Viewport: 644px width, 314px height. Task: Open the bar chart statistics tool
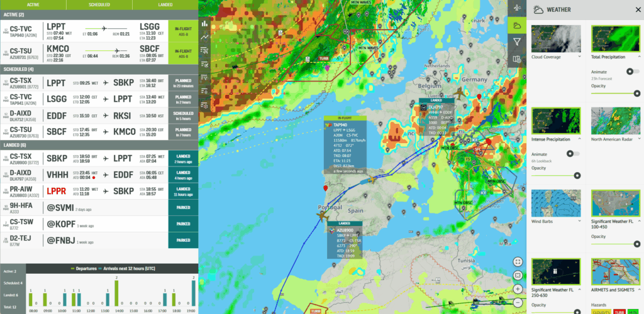(204, 23)
